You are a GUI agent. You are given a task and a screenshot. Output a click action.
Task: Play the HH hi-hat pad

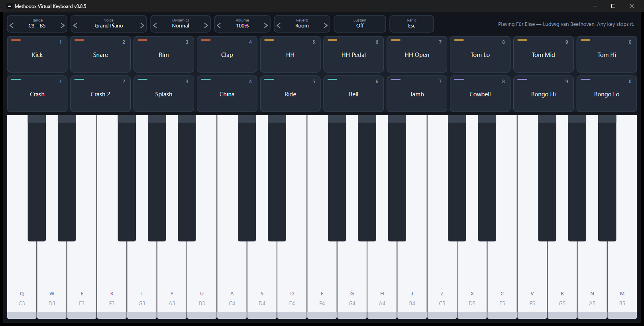(291, 55)
